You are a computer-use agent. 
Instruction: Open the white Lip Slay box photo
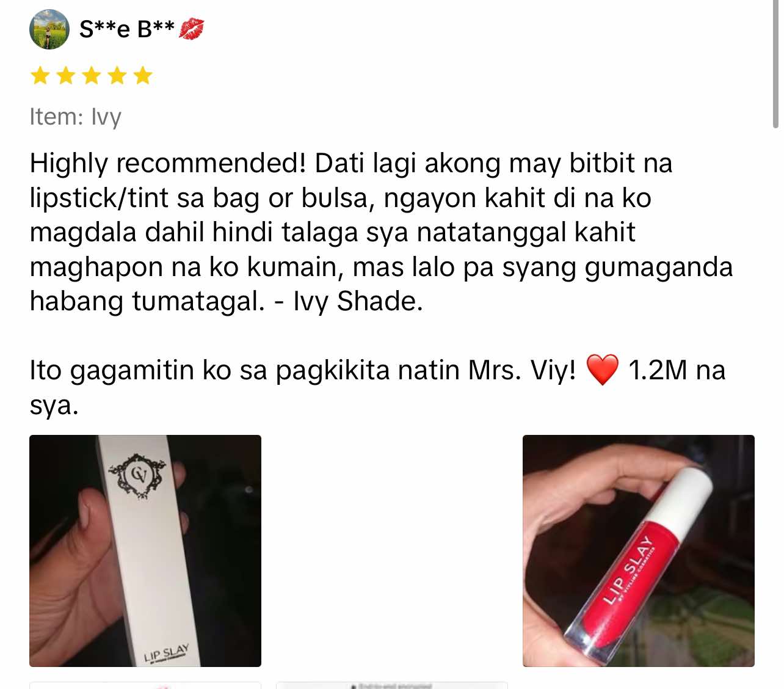coord(145,551)
